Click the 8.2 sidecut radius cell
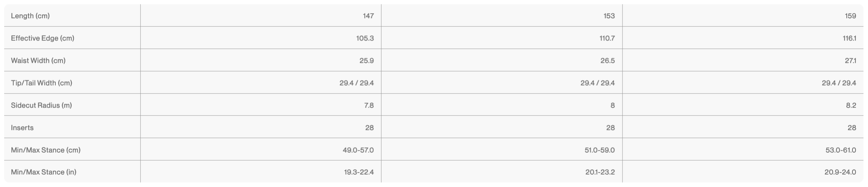Screen dimensions: 868x187 click(851, 105)
